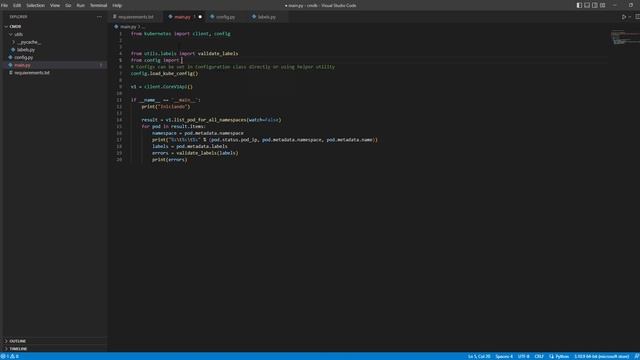The width and height of the screenshot is (640, 360).
Task: Select Python interpreter version in status bar
Action: point(602,356)
